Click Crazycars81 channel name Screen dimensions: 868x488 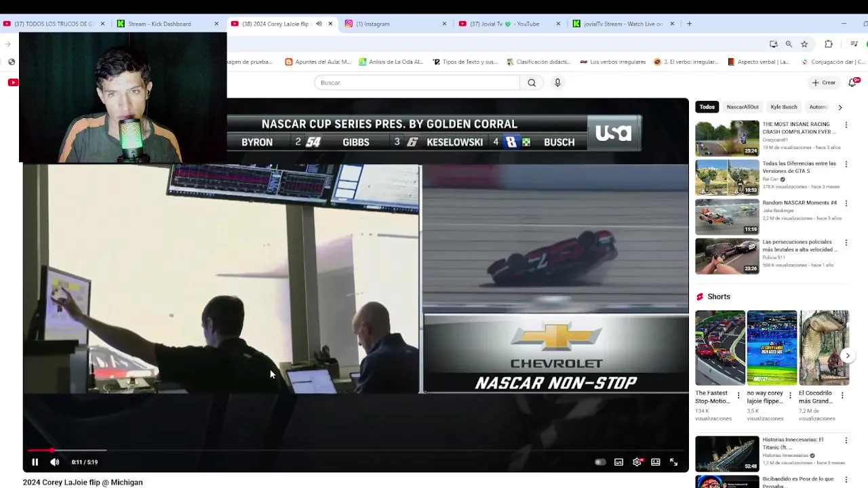pyautogui.click(x=775, y=140)
